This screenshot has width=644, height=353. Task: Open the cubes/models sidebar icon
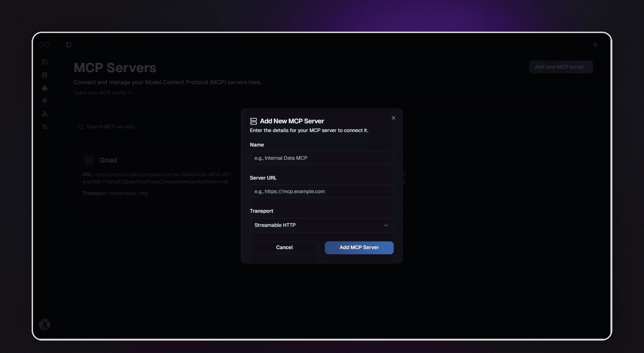click(45, 88)
